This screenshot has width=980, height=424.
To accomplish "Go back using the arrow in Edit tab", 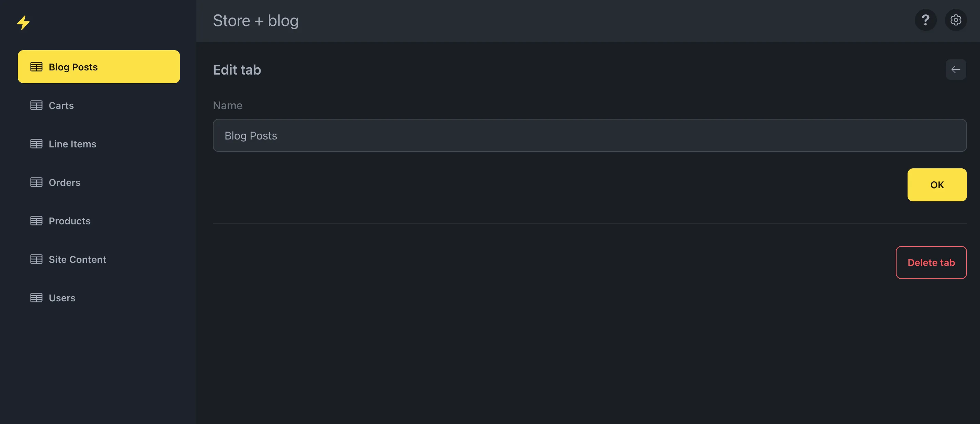I will pyautogui.click(x=956, y=69).
